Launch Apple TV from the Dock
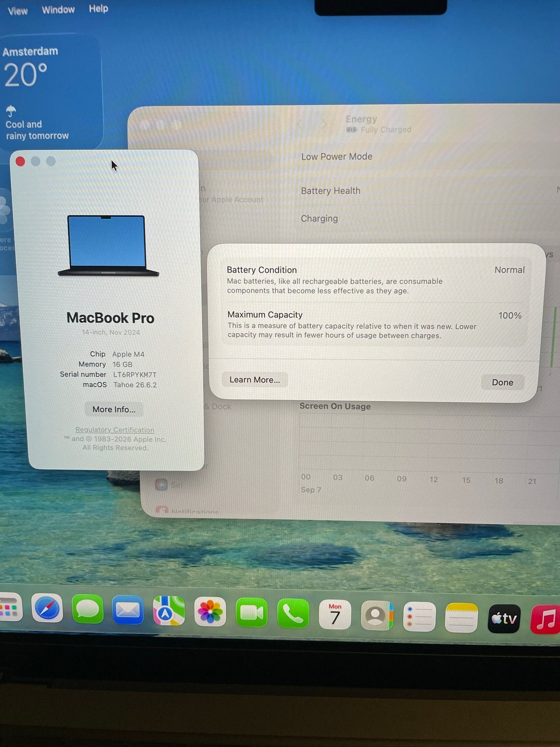Screen dimensions: 560x747 click(504, 618)
